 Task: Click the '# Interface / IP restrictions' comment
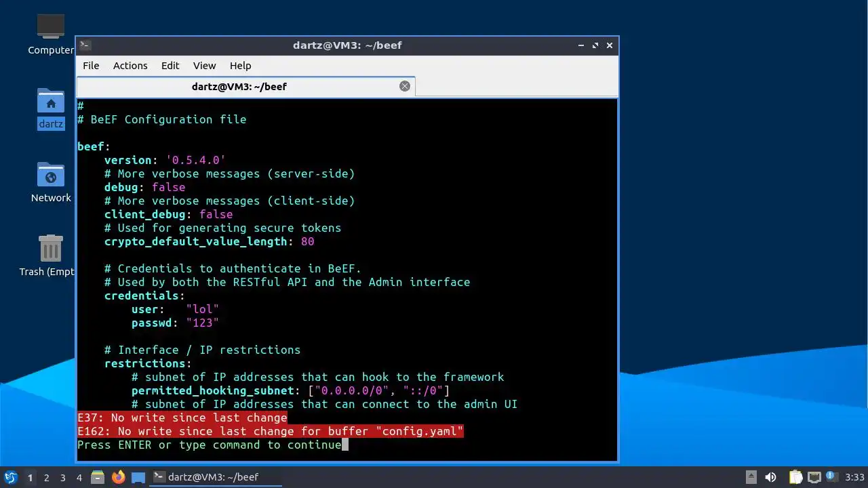(202, 350)
